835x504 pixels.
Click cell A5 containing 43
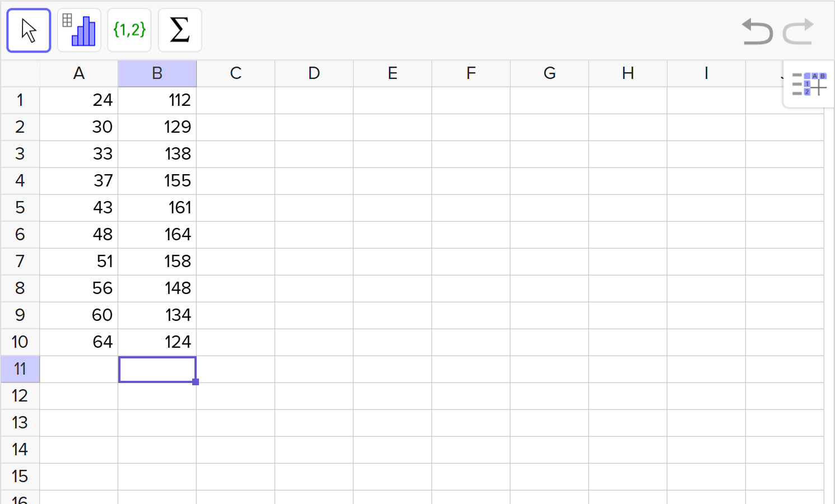pos(79,208)
